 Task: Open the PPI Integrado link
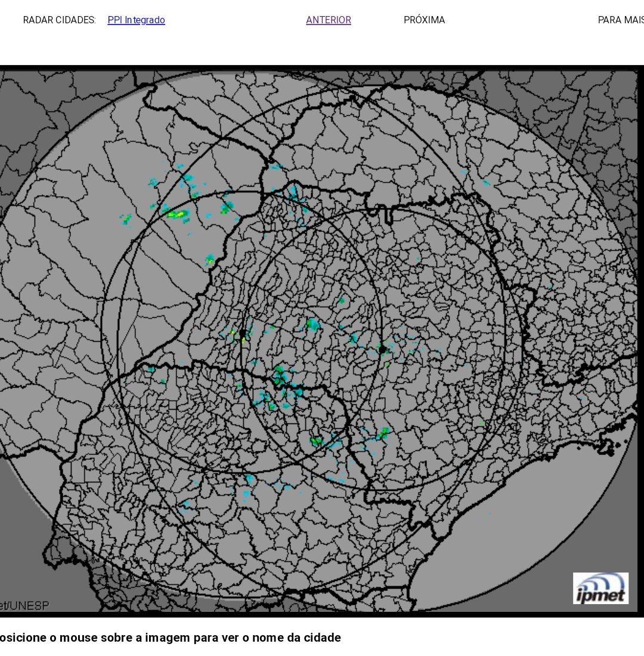click(136, 20)
